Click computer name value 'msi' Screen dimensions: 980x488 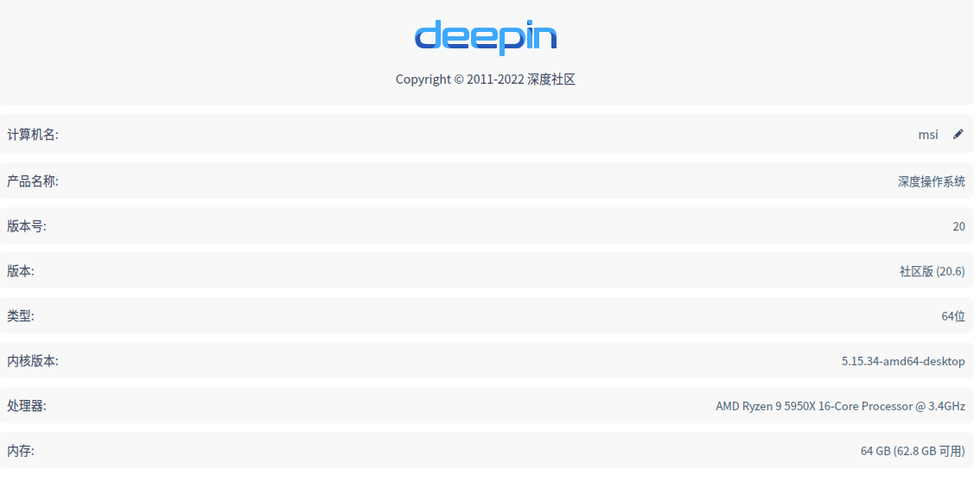coord(928,135)
